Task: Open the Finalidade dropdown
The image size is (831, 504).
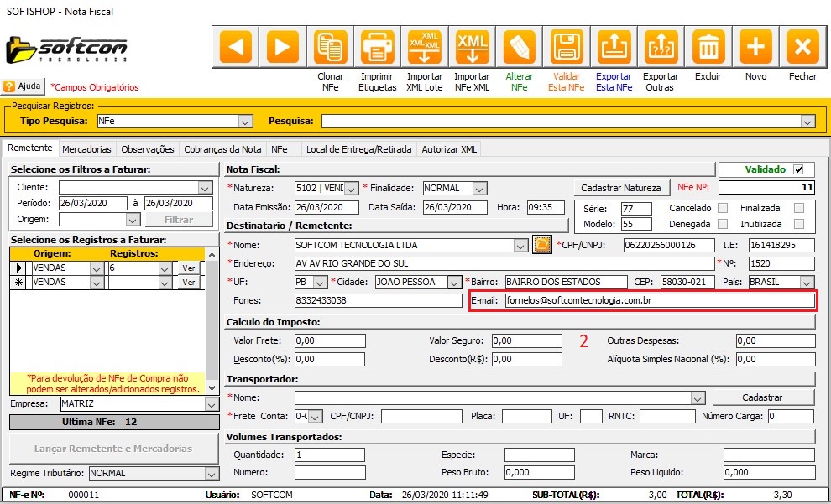Action: [479, 189]
